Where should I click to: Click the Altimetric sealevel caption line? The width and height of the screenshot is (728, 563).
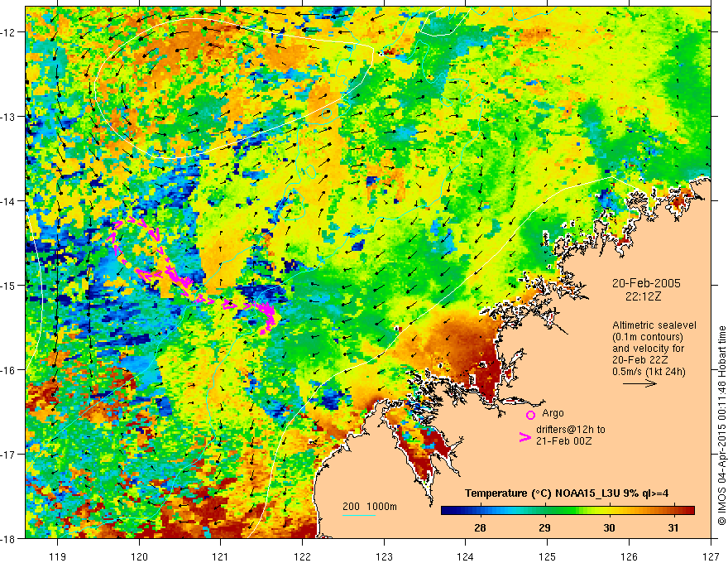[x=654, y=325]
